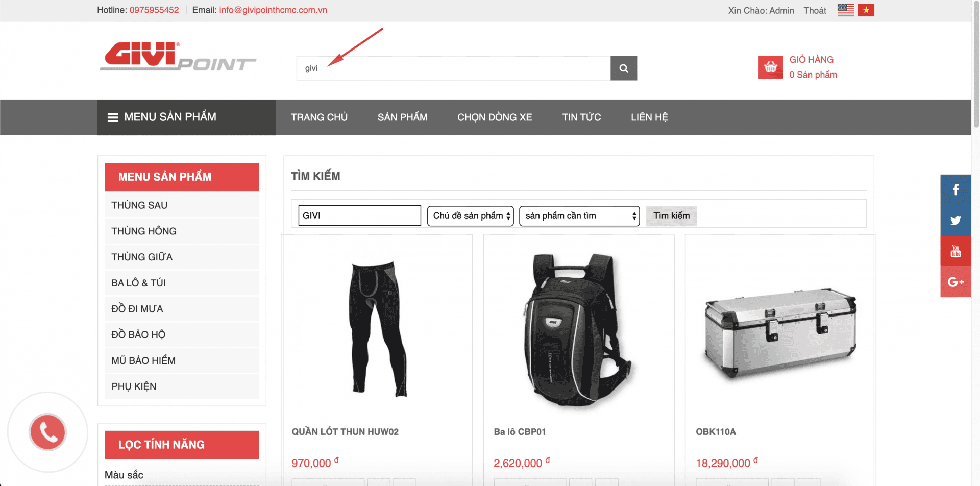The height and width of the screenshot is (486, 980).
Task: Expand the 'sản phẩm cần tìm' dropdown
Action: [x=579, y=216]
